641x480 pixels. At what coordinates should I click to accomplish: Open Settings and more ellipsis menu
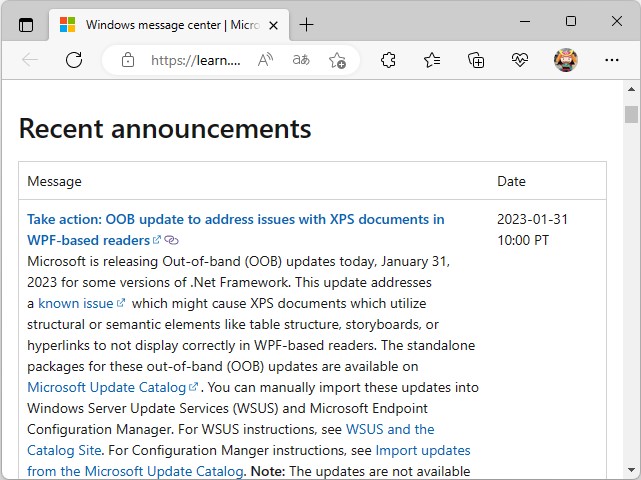coord(610,60)
